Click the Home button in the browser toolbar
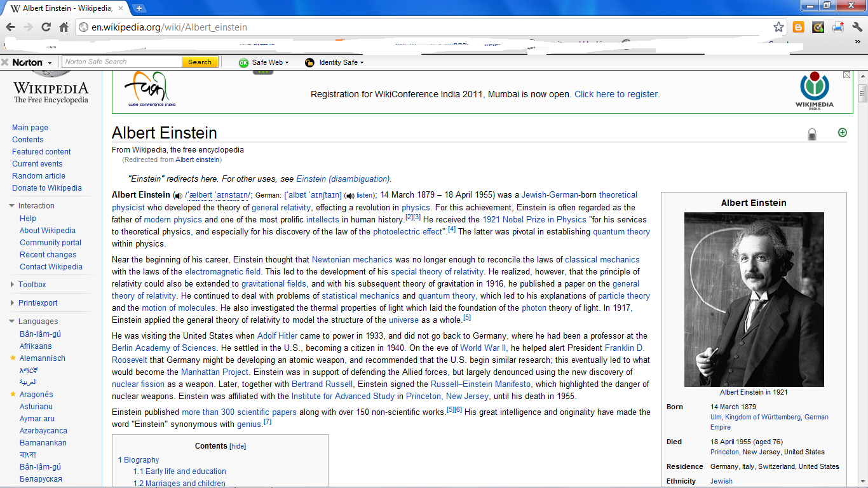The width and height of the screenshot is (868, 488). (62, 27)
